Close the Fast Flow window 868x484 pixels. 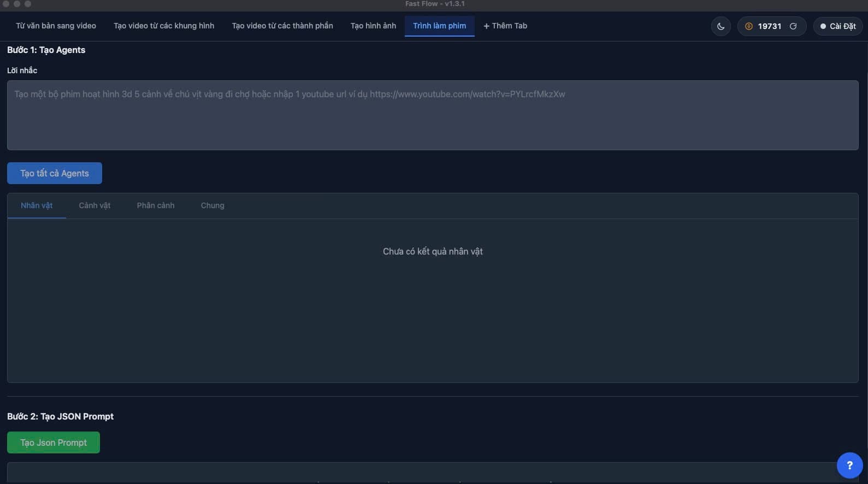[x=6, y=4]
